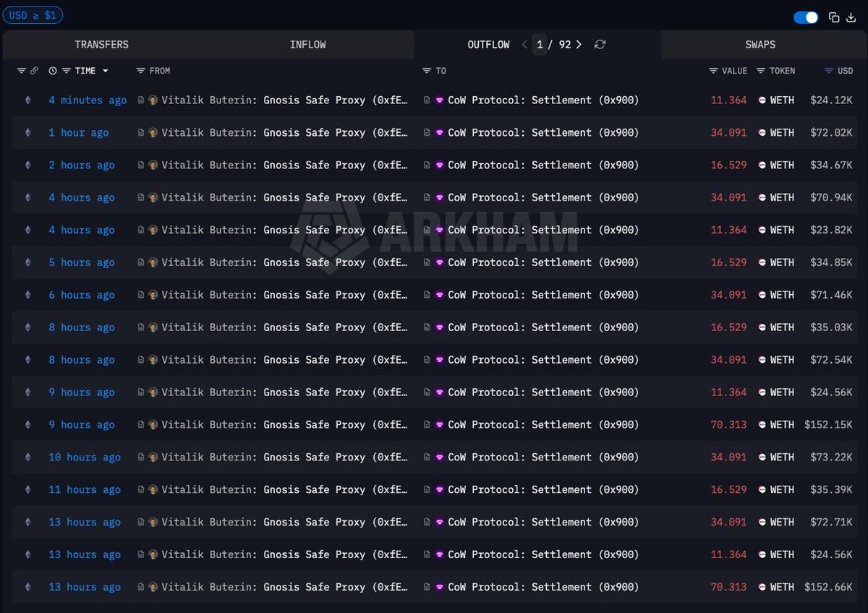The image size is (868, 613).
Task: Click the link icon in table header
Action: tap(34, 71)
